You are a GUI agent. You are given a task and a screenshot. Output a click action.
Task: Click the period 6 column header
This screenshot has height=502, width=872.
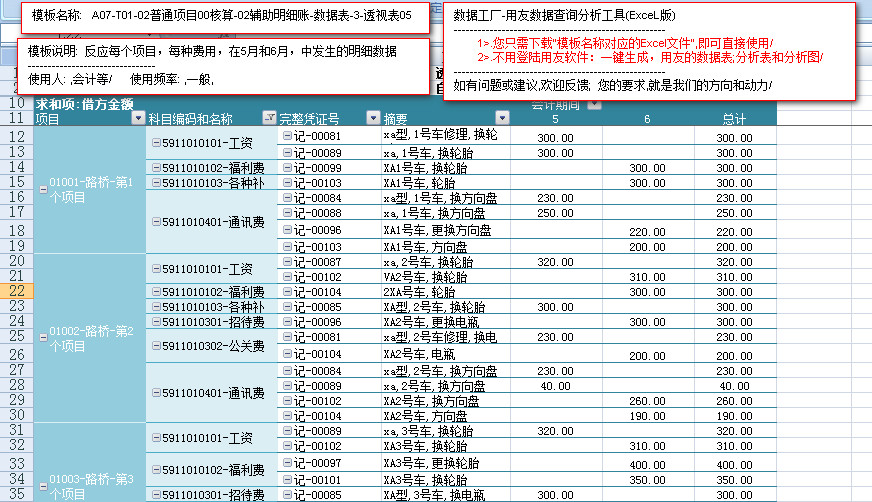(x=647, y=119)
